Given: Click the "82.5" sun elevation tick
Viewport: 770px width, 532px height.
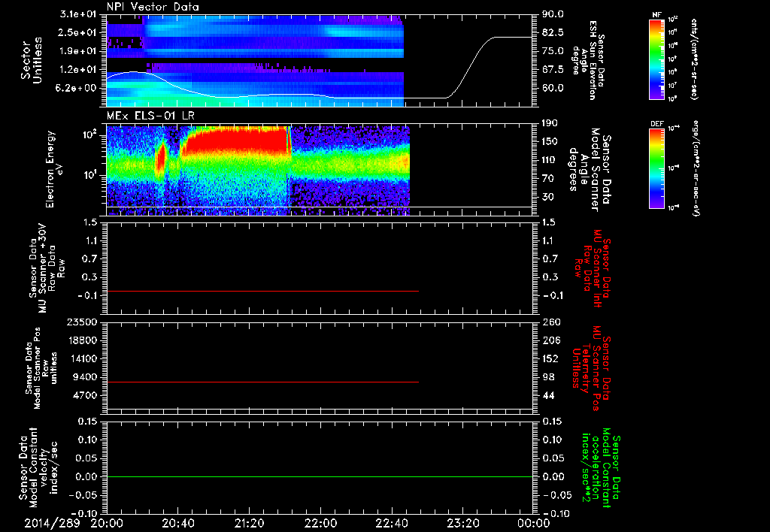Looking at the screenshot, I should coord(553,32).
